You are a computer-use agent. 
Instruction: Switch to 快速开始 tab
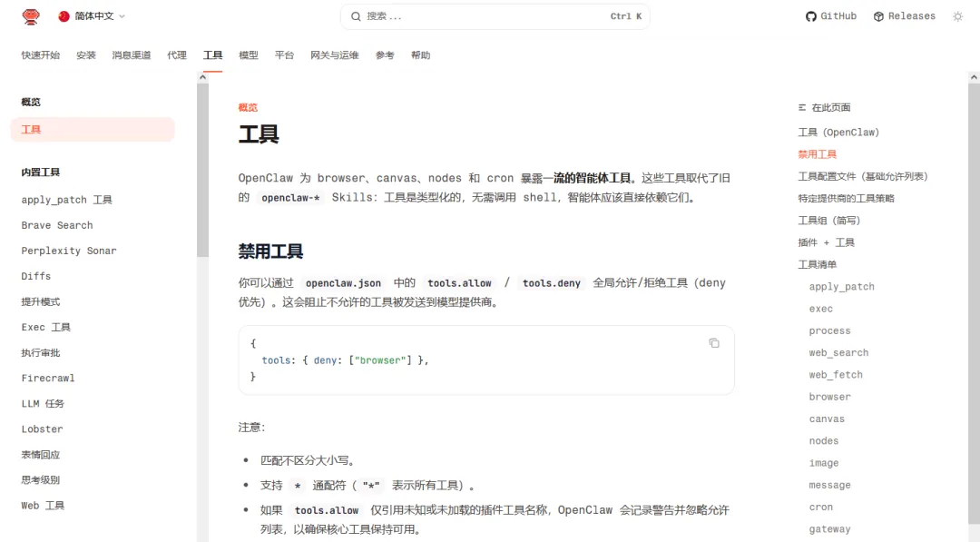click(41, 55)
